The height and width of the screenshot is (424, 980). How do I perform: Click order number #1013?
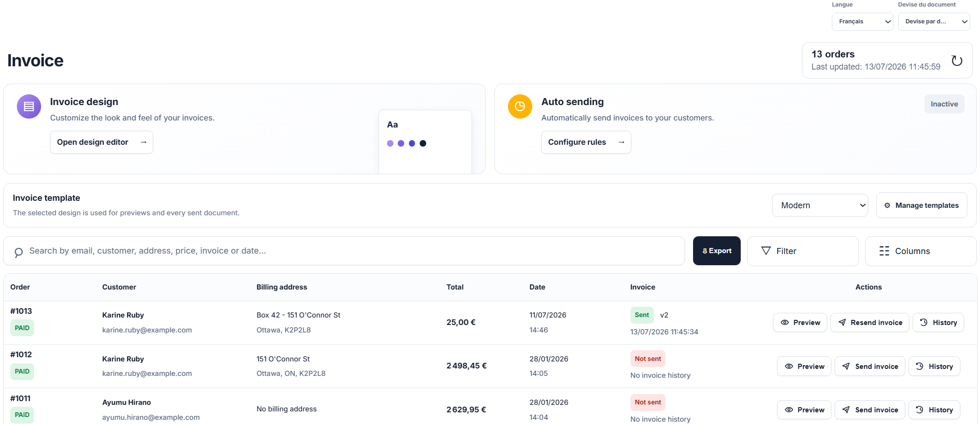(x=21, y=311)
